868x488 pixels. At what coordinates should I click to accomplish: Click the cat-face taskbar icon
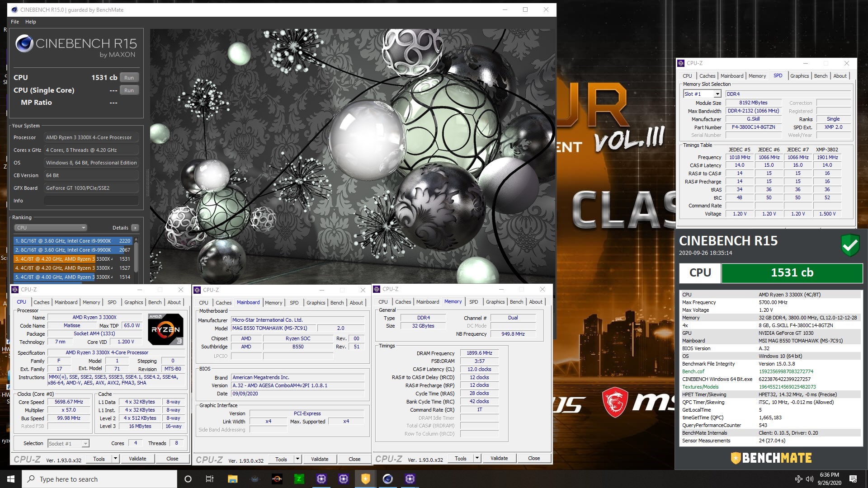click(255, 479)
